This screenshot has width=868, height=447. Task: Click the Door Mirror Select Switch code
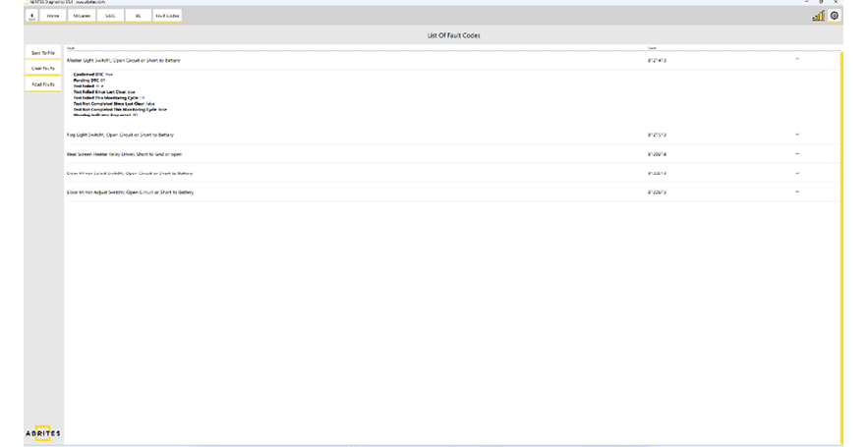tap(657, 173)
